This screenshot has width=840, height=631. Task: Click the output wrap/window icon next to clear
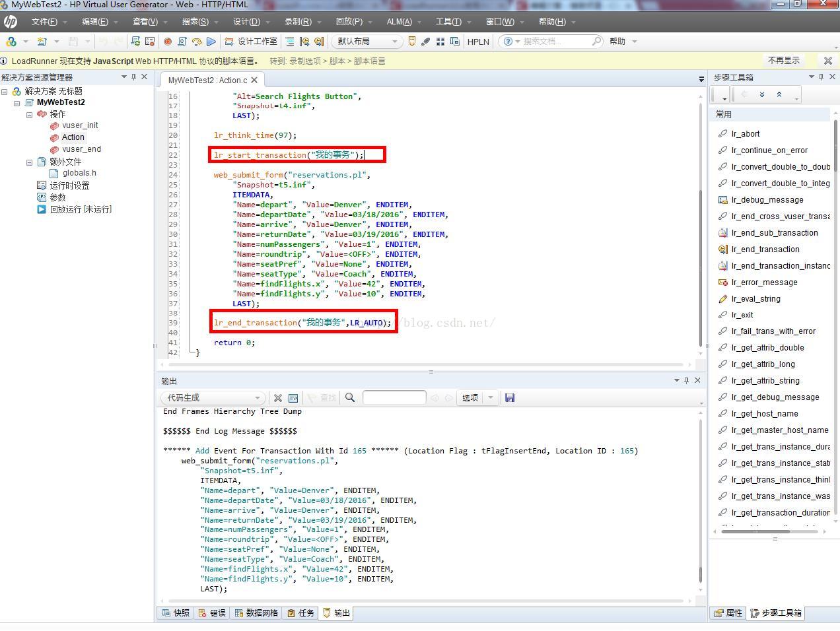coord(293,397)
